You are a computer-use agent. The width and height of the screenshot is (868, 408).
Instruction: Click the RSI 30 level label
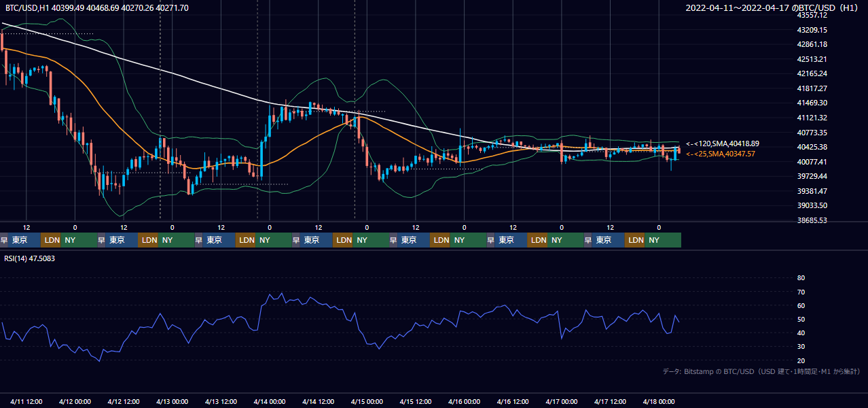click(801, 347)
